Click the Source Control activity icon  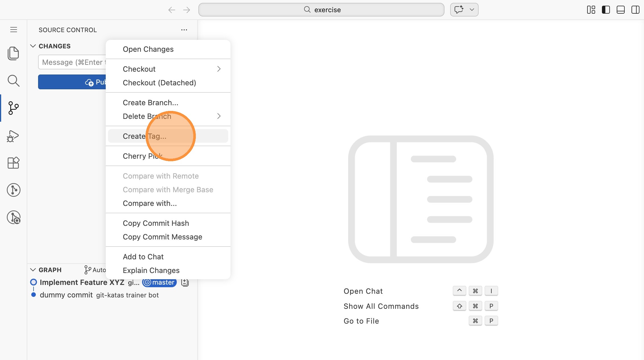pyautogui.click(x=13, y=108)
